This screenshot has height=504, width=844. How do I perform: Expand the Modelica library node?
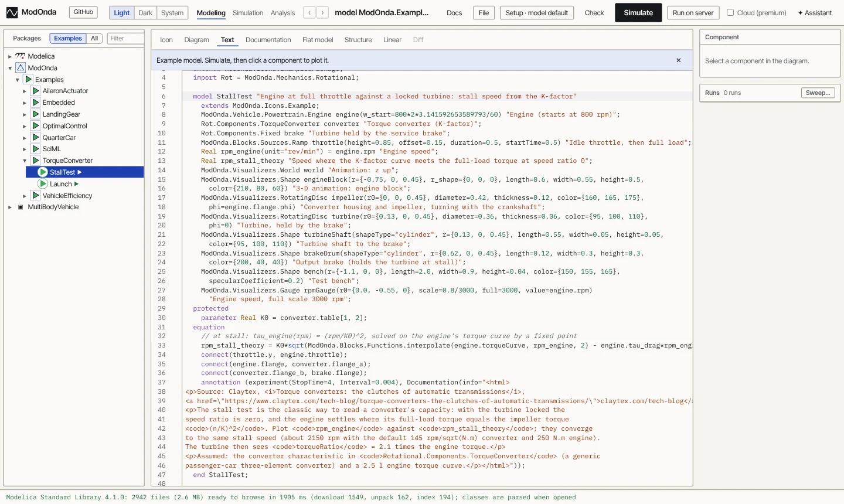coord(10,57)
